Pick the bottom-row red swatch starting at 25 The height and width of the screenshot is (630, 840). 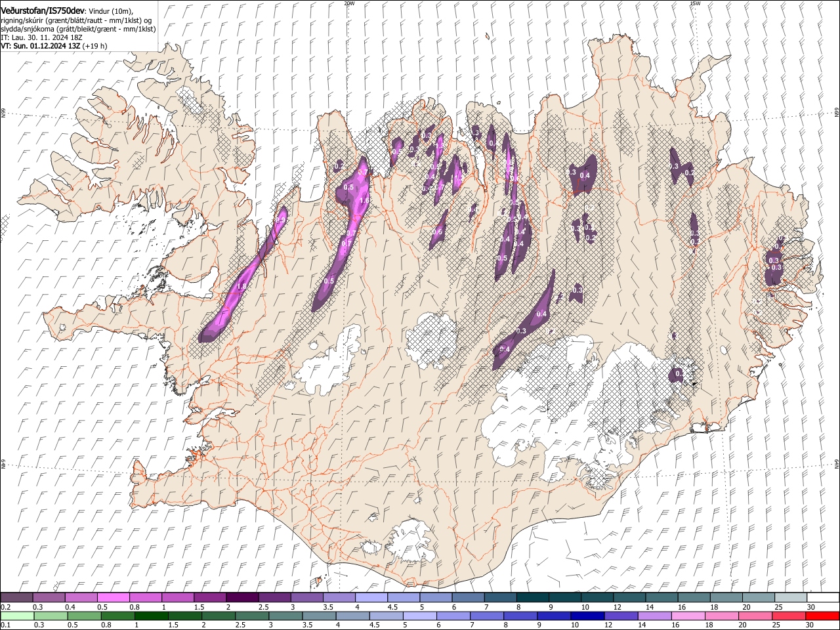[x=787, y=616]
